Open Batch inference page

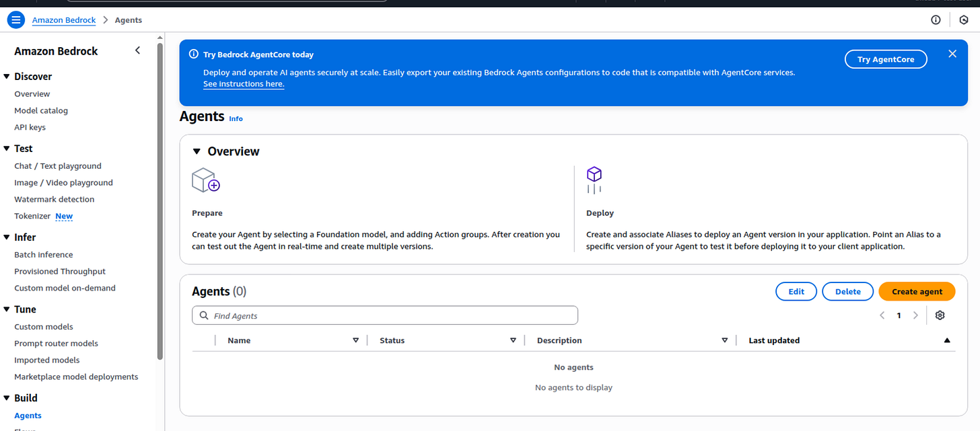[44, 255]
